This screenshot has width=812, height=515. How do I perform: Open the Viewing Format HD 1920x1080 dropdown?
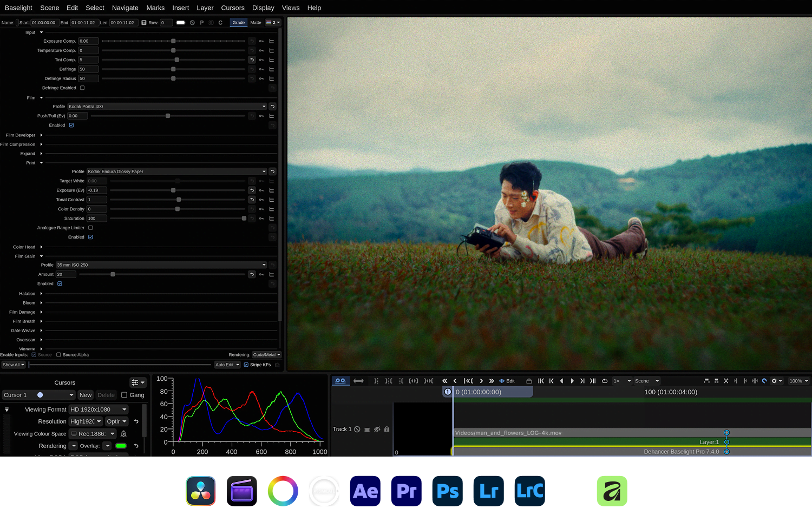[x=99, y=410]
